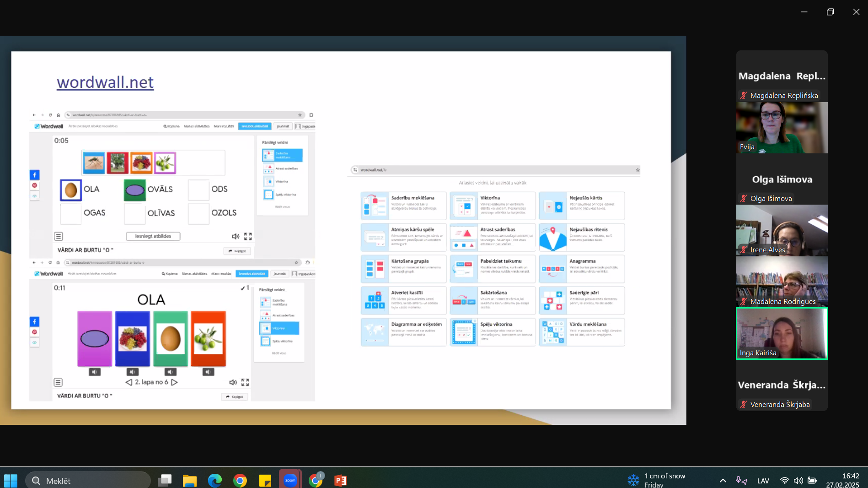Click the PowerPoint taskbar icon

click(340, 480)
